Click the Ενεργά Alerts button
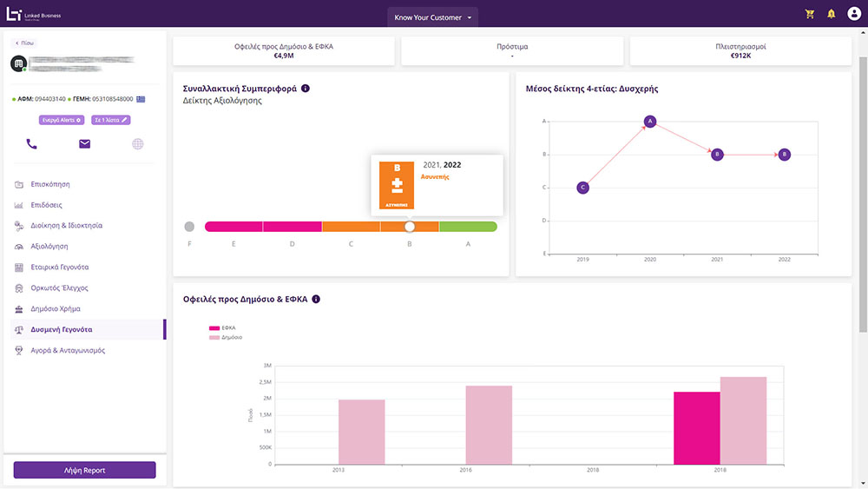The image size is (868, 489). pos(62,120)
